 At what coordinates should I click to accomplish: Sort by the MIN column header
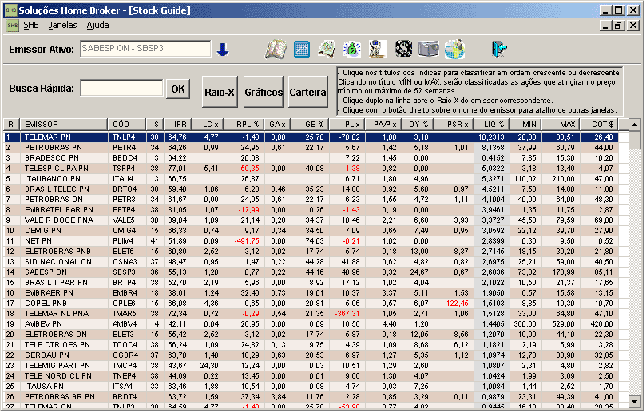(526, 124)
